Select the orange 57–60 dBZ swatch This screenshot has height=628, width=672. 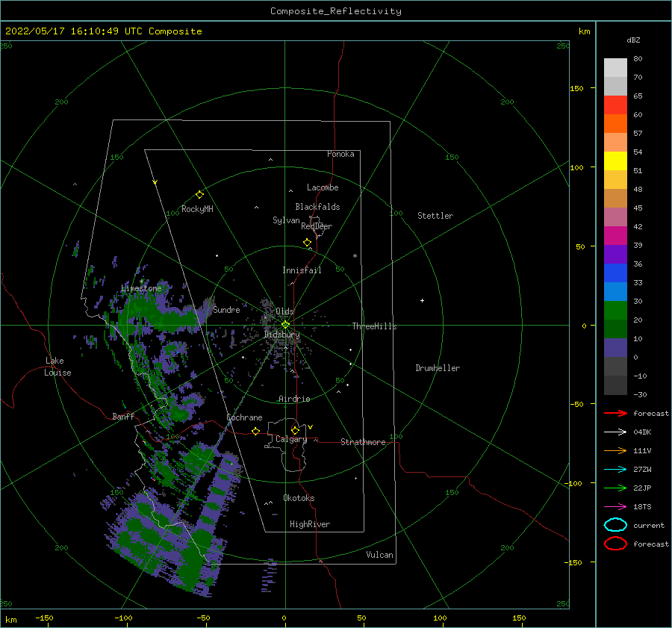[615, 123]
